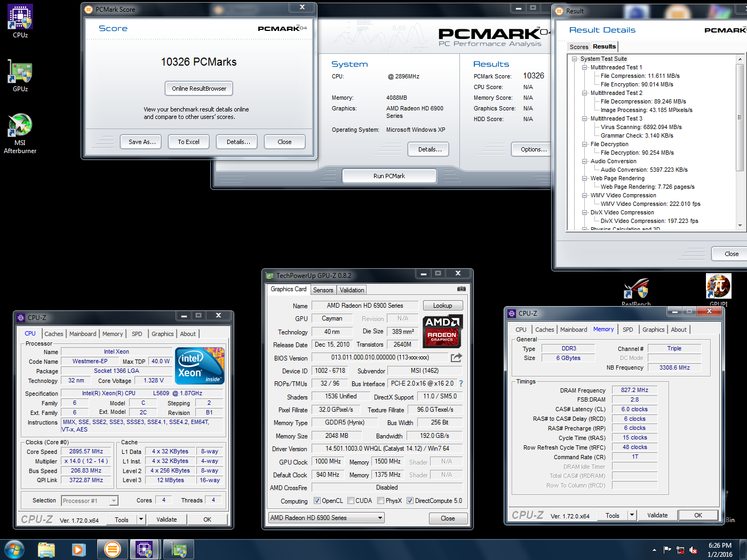This screenshot has width=747, height=560.
Task: Open the Action Center flag tray icon
Action: (667, 550)
